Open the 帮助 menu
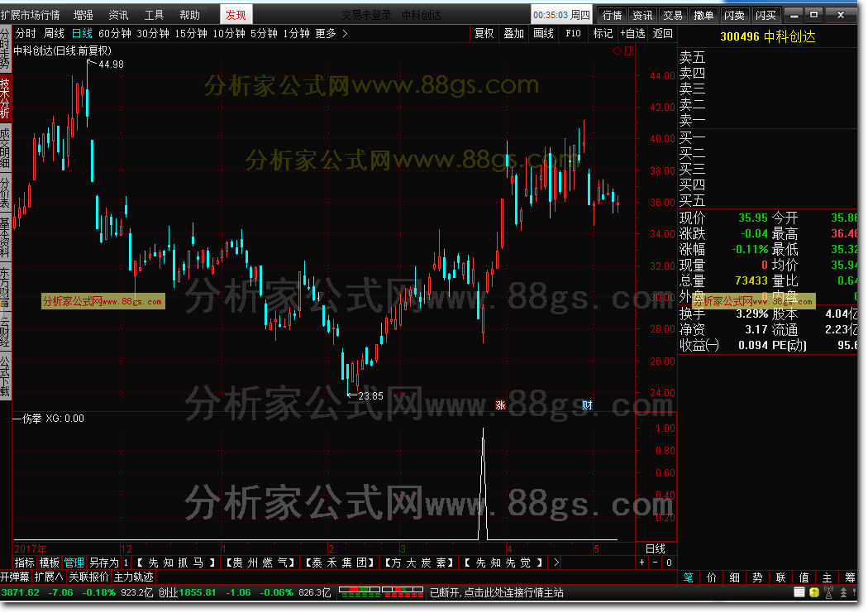This screenshot has height=613, width=868. coord(189,15)
